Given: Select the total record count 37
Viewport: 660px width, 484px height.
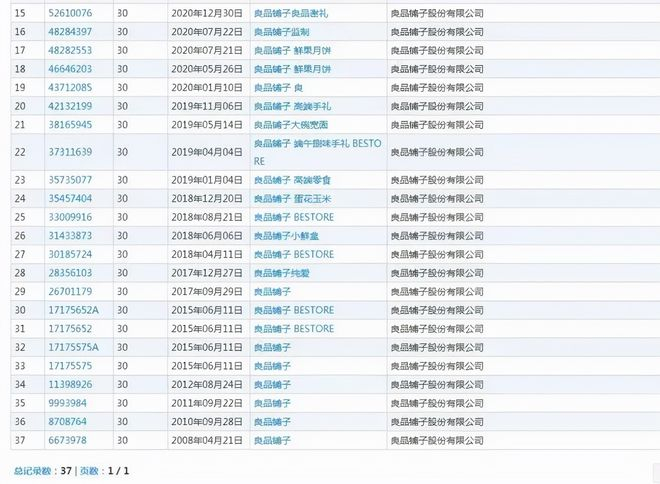Looking at the screenshot, I should tap(66, 471).
